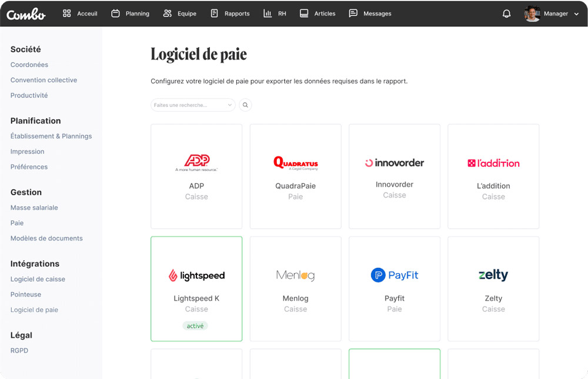Screen dimensions: 588x379
Task: Click the Payfit card name
Action: 395,298
